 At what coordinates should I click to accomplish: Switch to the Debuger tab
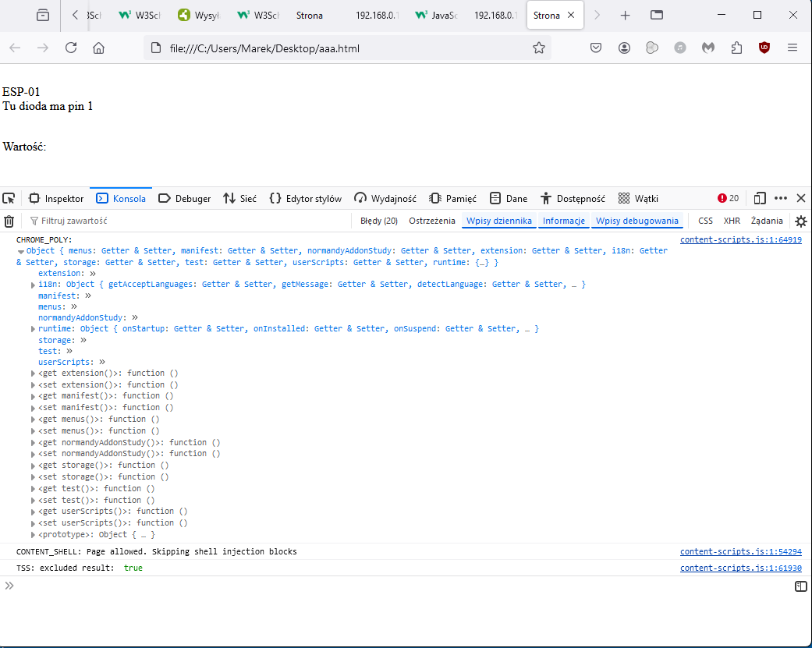point(184,198)
